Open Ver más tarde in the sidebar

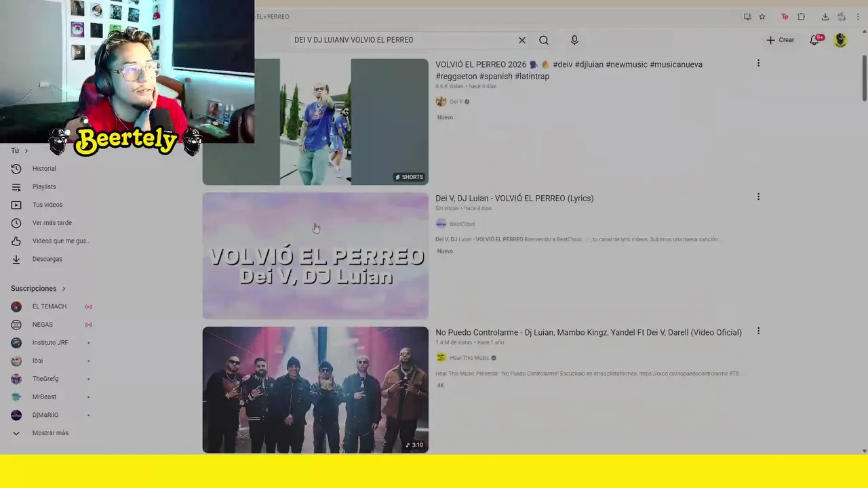coord(52,223)
